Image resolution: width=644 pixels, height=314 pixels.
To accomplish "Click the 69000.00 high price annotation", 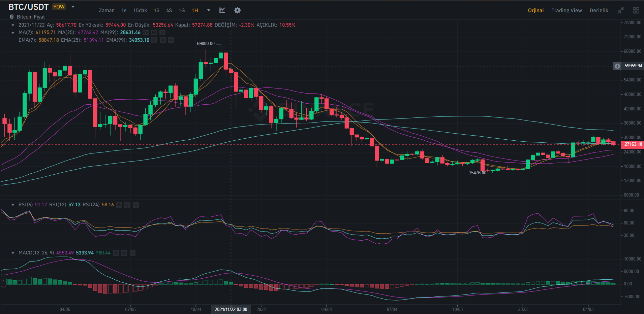I will [x=206, y=44].
